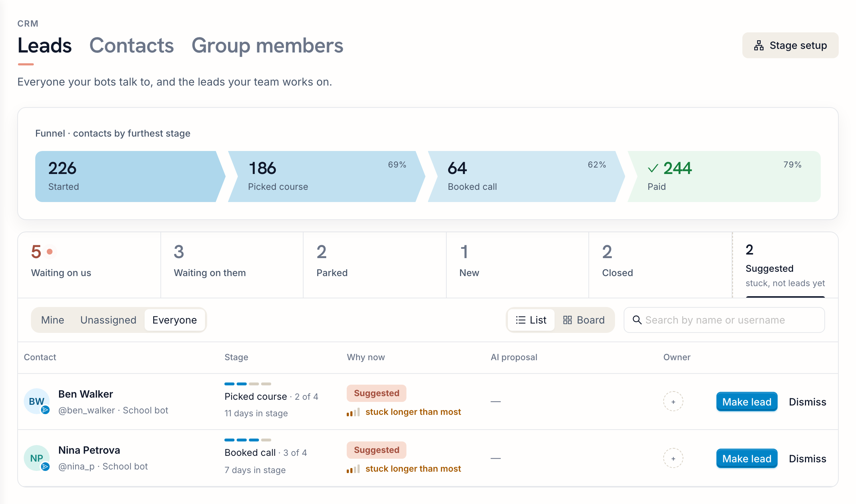Screen dimensions: 856x504
Task: Show only Mine leads
Action: (x=53, y=320)
